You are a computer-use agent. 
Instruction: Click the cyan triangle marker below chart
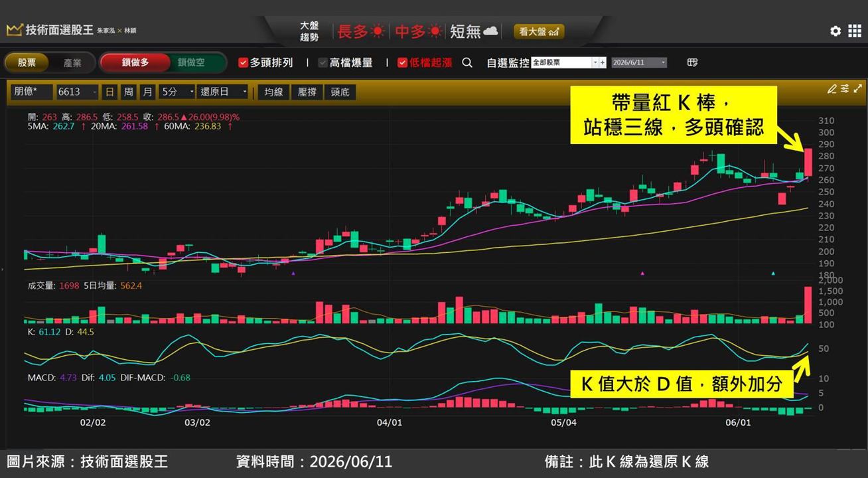[774, 273]
